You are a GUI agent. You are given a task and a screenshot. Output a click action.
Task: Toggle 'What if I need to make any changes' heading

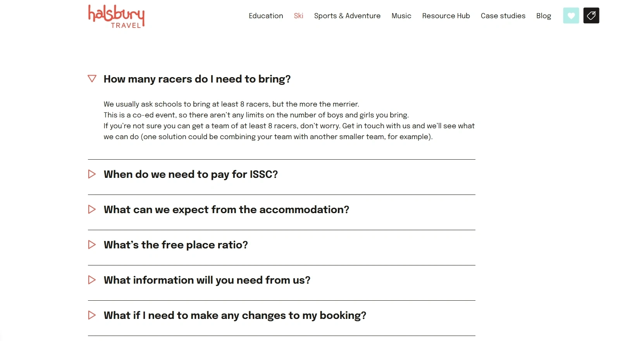(x=235, y=315)
